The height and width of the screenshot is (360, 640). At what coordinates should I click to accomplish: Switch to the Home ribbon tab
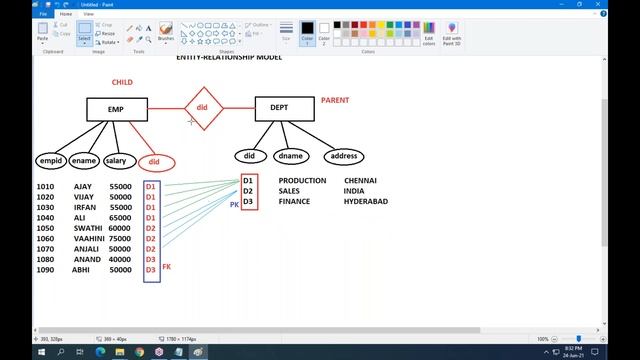click(x=66, y=14)
